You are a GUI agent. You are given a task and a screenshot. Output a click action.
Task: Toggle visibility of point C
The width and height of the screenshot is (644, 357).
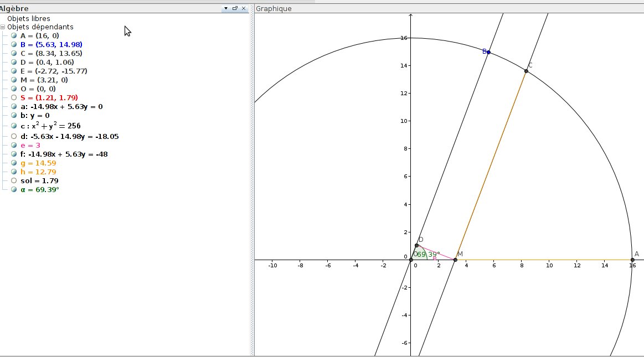coord(14,53)
